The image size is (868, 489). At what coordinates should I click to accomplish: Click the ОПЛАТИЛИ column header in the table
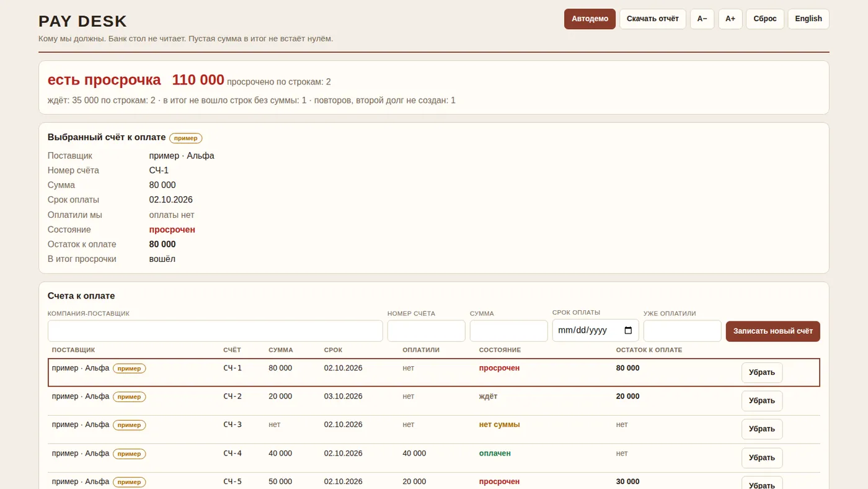(x=421, y=350)
